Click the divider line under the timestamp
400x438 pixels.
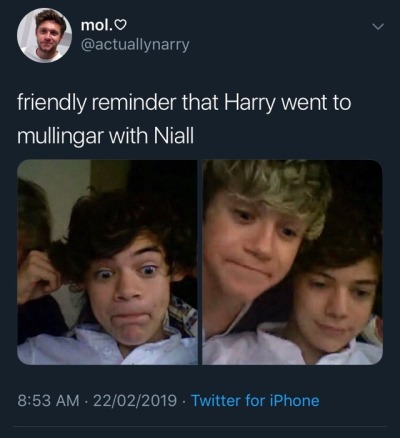coord(202,426)
